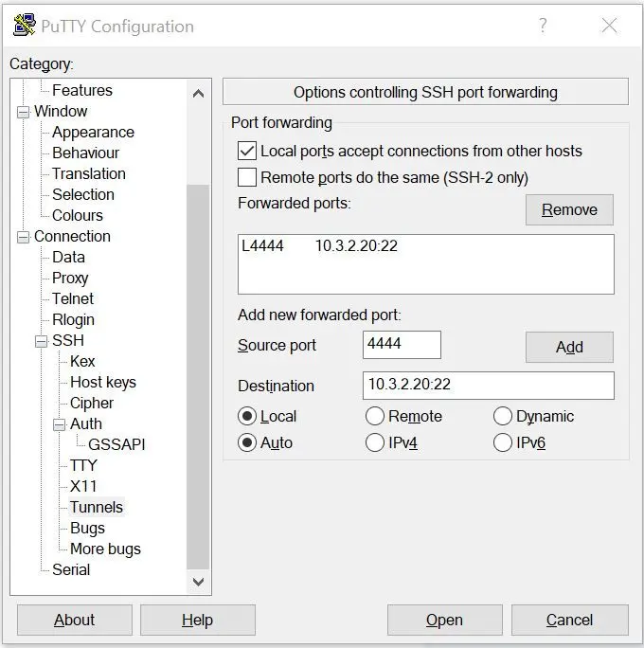644x648 pixels.
Task: Open the More bugs settings
Action: [x=105, y=549]
